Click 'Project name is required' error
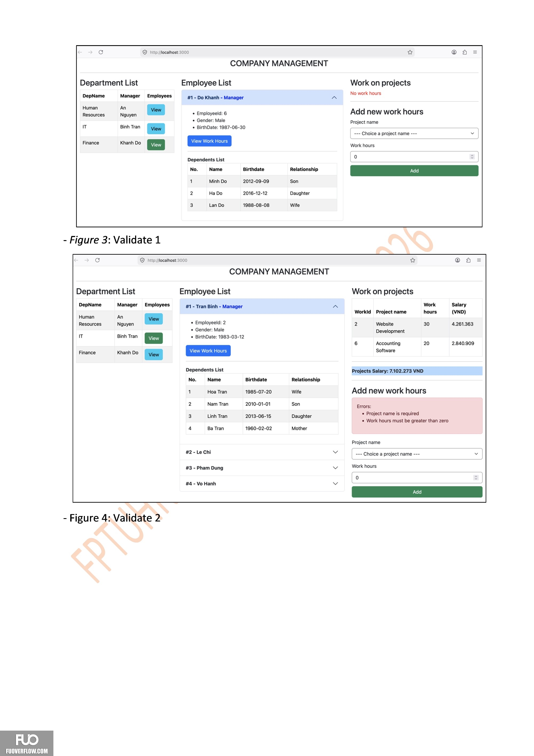Screen dimensions: 534x756 pos(392,414)
